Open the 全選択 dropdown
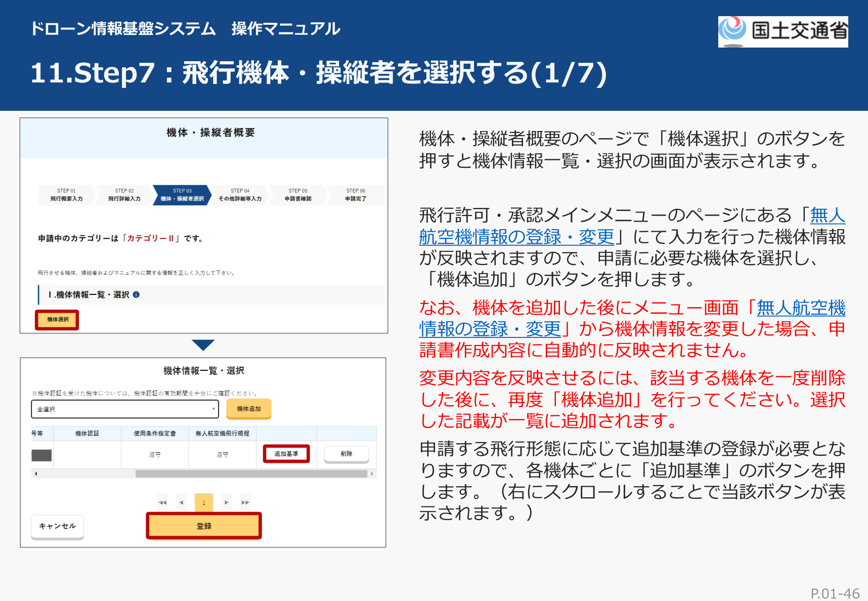 point(125,409)
